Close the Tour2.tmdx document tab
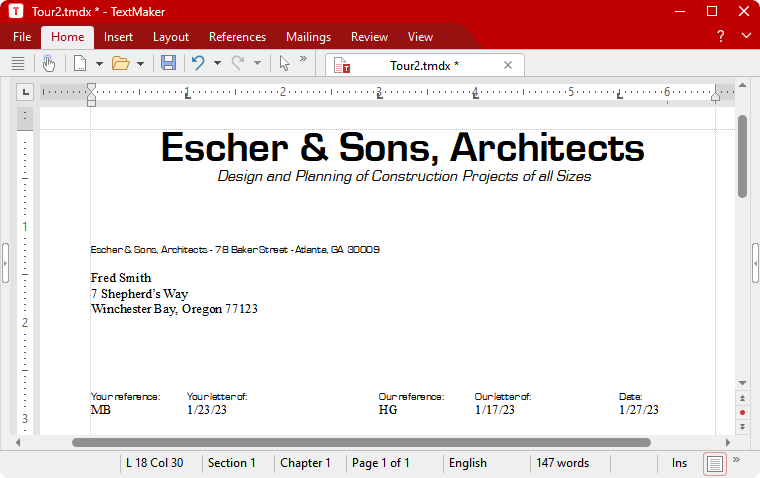 [507, 65]
